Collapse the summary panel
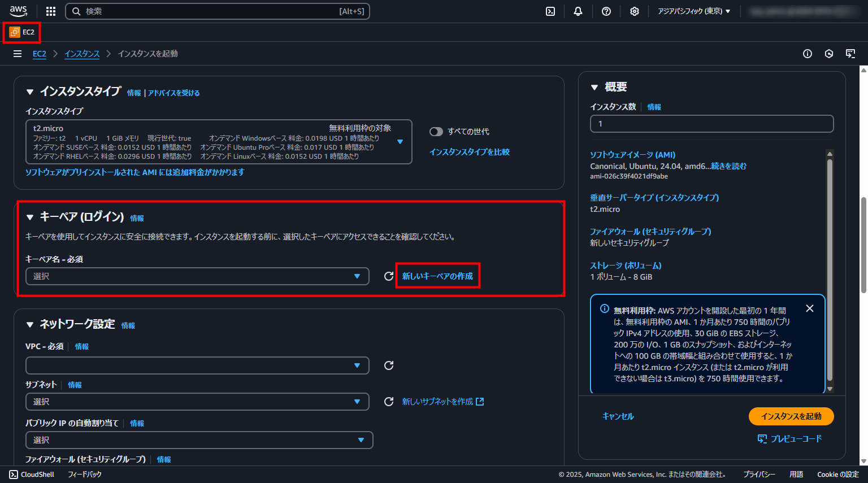This screenshot has height=483, width=868. (594, 87)
